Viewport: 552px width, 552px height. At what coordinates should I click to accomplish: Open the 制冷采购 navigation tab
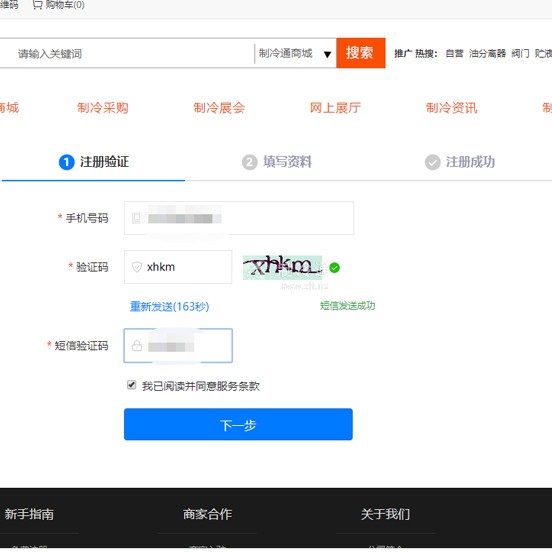(x=103, y=108)
